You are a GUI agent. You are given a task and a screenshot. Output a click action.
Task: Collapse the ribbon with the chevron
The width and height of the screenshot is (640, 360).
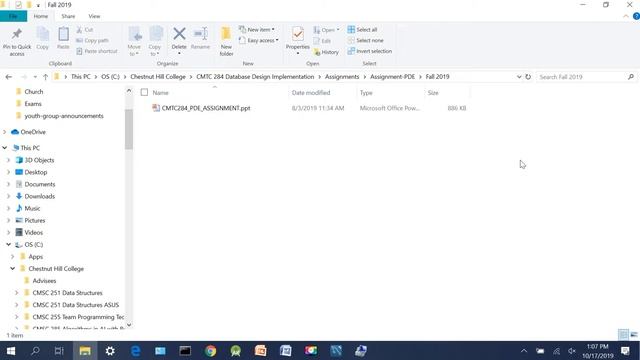626,16
